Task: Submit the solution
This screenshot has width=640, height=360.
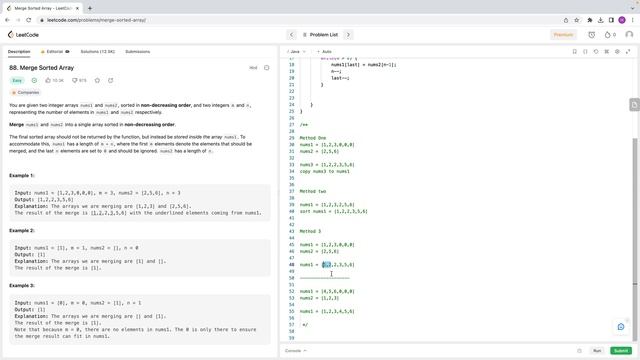Action: (621, 351)
